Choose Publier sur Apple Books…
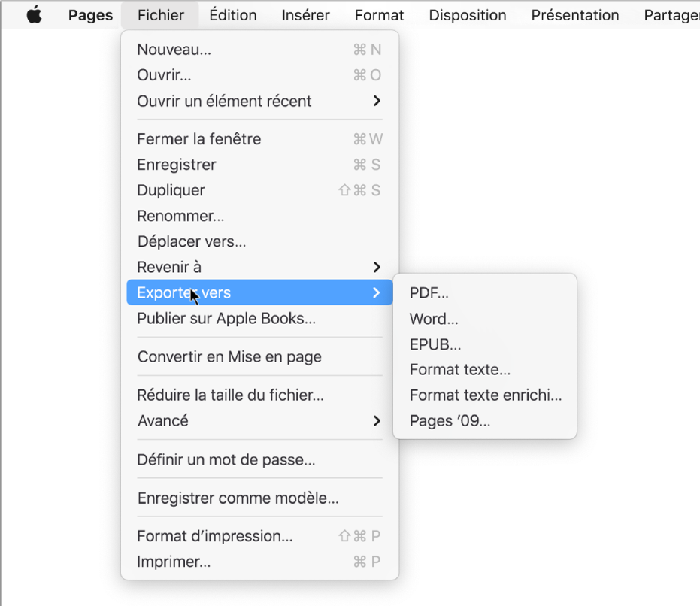The image size is (700, 606). click(259, 318)
